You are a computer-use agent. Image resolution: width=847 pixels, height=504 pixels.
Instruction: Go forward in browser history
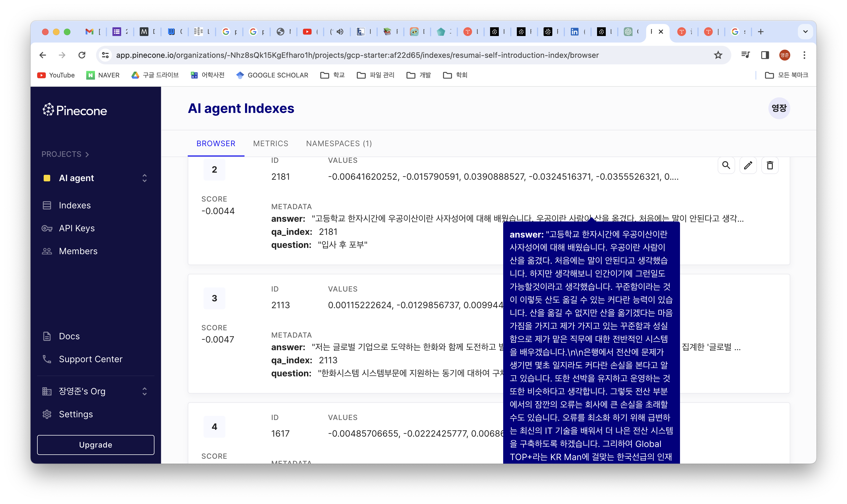[x=62, y=55]
